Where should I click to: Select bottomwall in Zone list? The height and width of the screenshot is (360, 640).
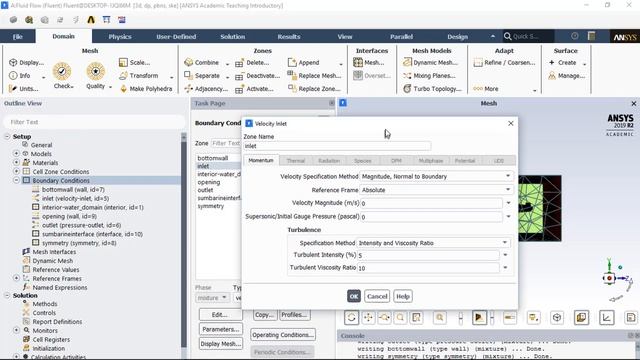coord(213,158)
